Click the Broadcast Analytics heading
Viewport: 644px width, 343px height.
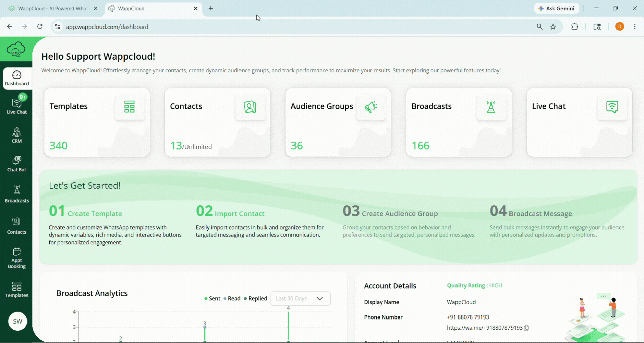click(92, 293)
